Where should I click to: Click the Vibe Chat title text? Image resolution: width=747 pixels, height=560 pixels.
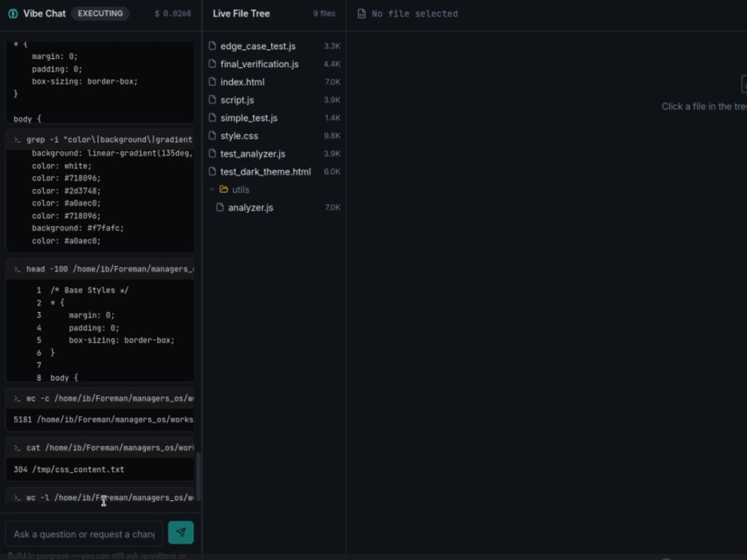click(x=44, y=13)
